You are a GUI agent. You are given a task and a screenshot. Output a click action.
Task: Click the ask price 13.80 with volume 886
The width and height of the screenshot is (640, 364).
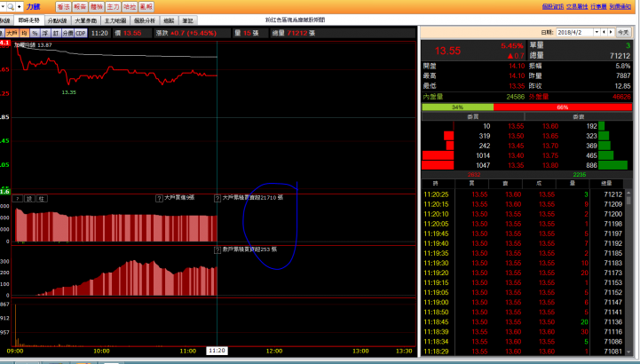click(550, 165)
